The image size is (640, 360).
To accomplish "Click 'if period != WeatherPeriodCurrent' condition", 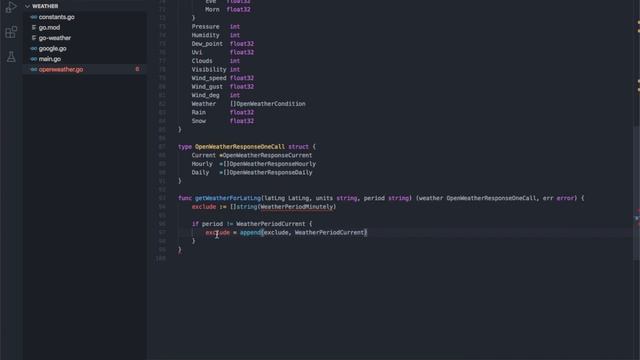I will click(x=248, y=224).
